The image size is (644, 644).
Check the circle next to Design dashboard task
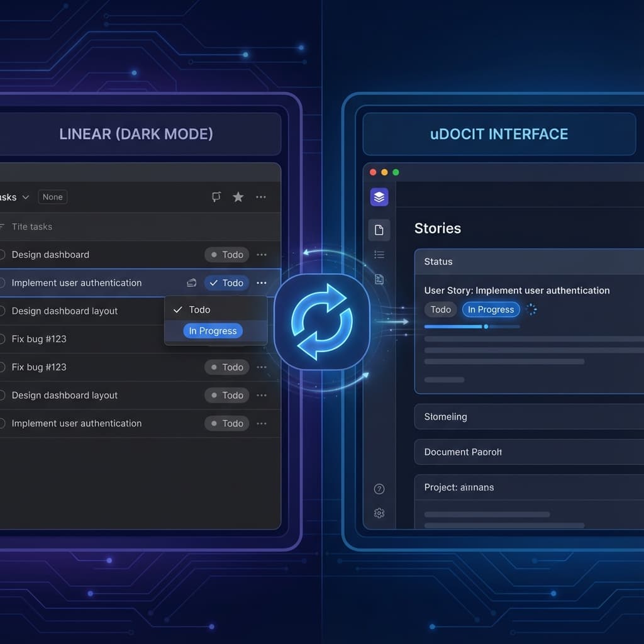(2, 255)
